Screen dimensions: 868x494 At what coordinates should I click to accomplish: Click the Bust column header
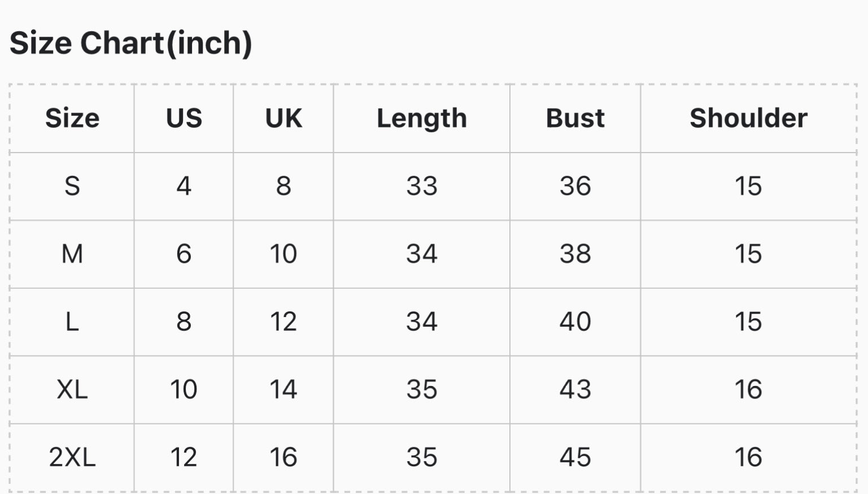tap(575, 118)
